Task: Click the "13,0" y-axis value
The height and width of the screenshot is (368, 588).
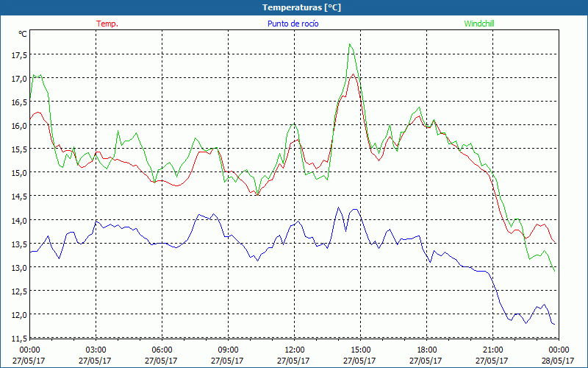Action: click(19, 268)
